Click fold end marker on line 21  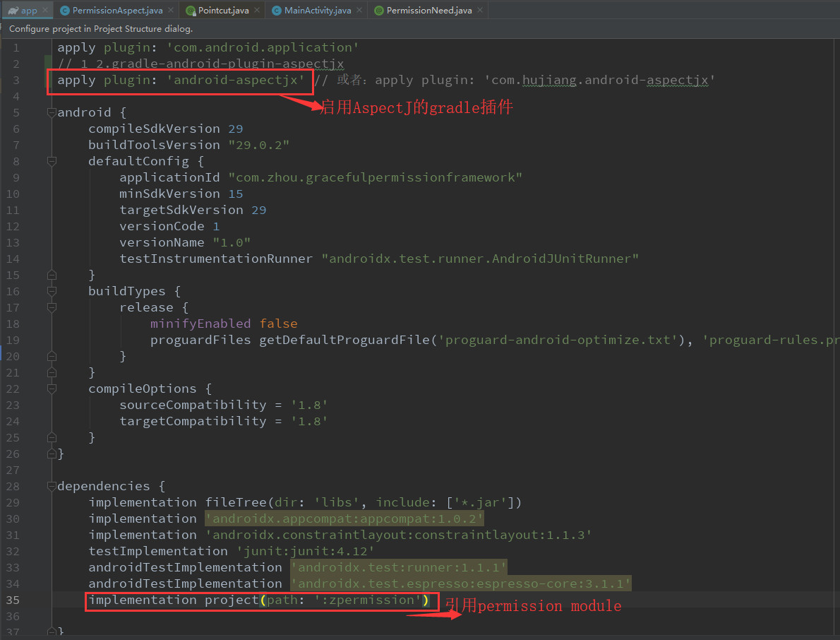click(x=52, y=372)
